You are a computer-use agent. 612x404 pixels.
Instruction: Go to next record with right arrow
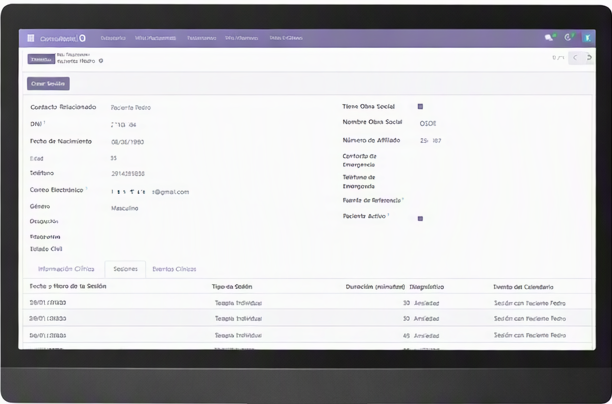pyautogui.click(x=589, y=58)
